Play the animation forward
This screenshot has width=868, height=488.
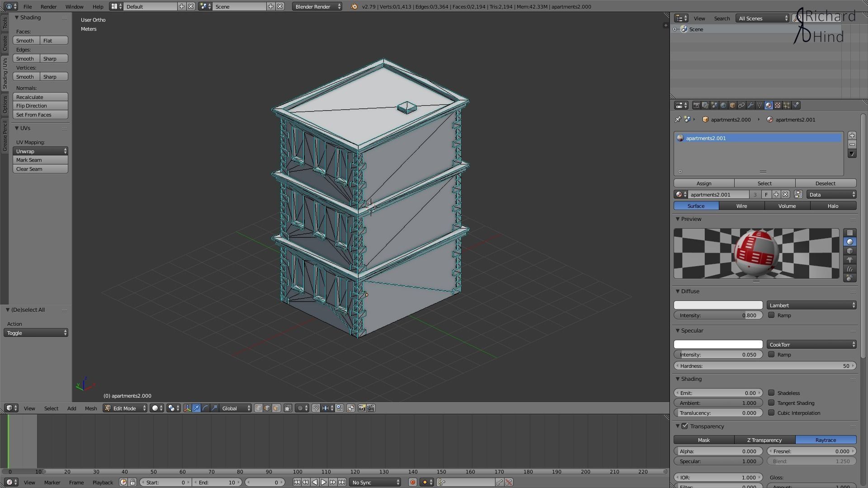tap(324, 482)
